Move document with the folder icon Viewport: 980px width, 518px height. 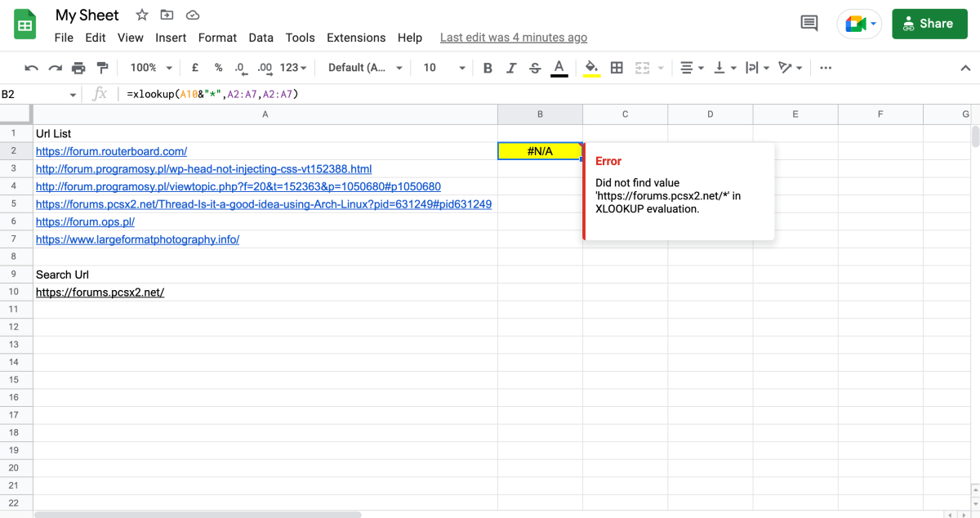[167, 16]
